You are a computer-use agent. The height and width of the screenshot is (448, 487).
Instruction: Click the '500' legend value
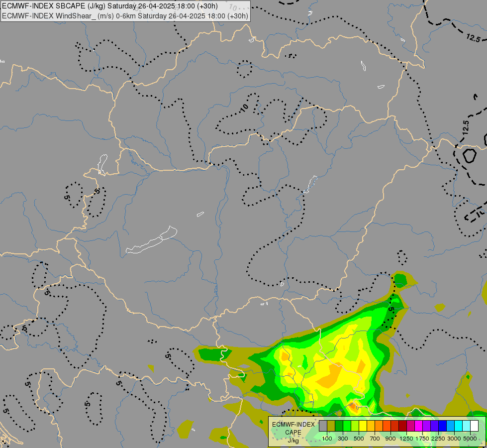point(359,439)
